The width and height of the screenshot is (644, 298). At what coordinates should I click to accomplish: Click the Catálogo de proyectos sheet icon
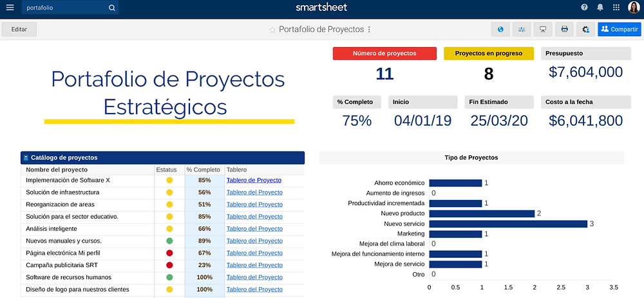[x=26, y=157]
